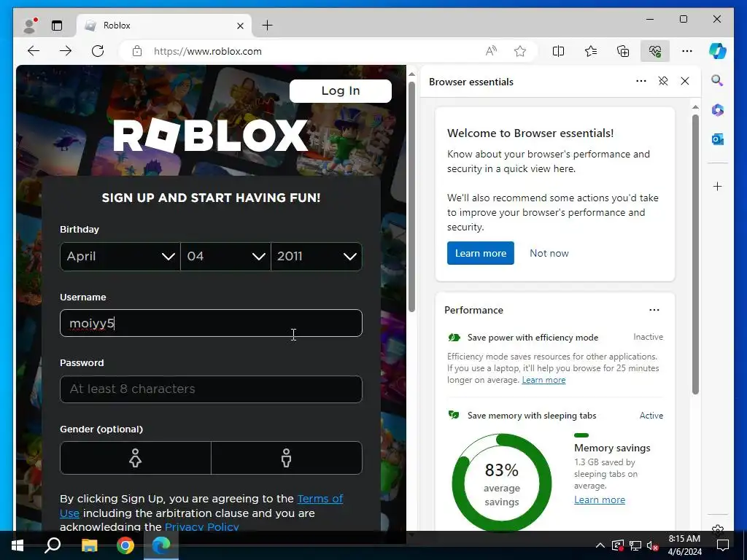Viewport: 747px width, 560px height.
Task: Open Edge Settings and more menu
Action: point(687,51)
